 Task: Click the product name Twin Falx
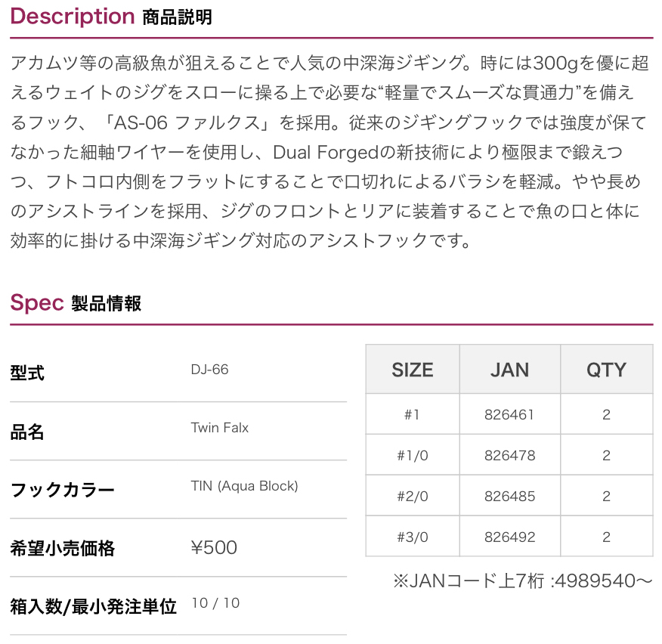tap(219, 428)
